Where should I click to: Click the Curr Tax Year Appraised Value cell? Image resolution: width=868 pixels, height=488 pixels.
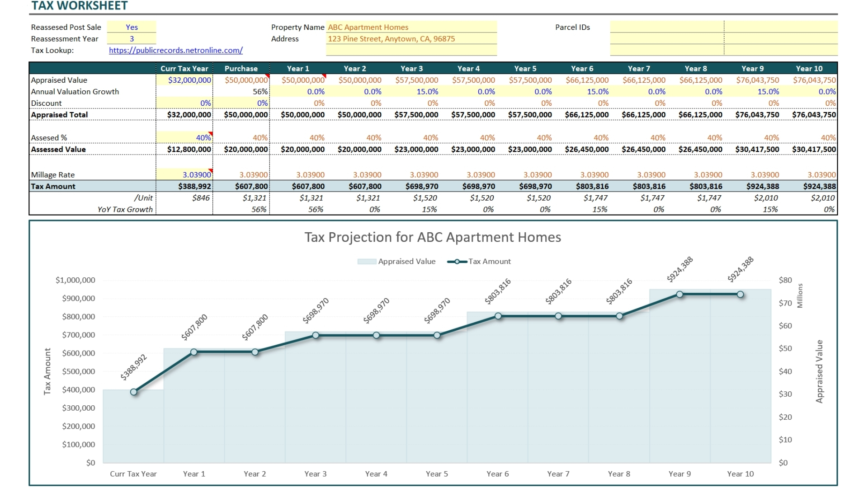[x=185, y=80]
